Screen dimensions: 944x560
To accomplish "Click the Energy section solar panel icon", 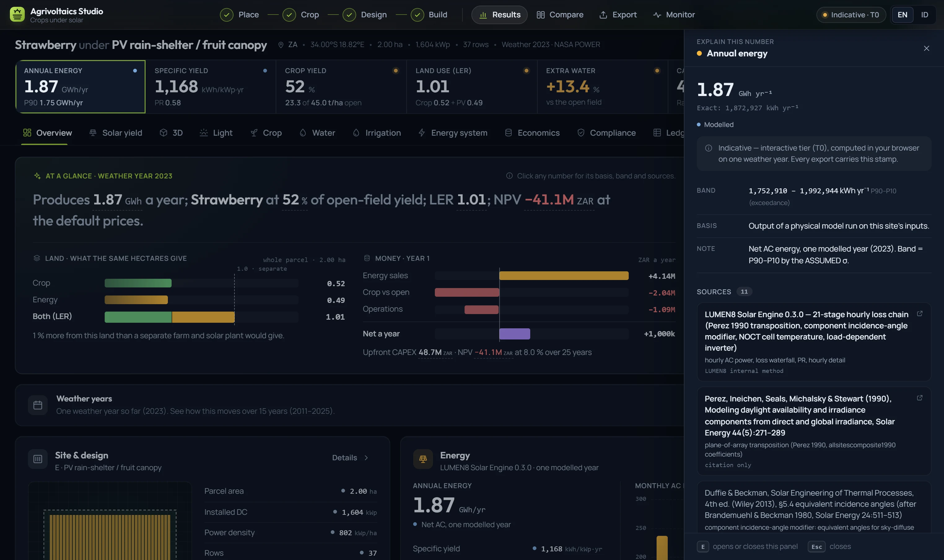I will [x=422, y=459].
